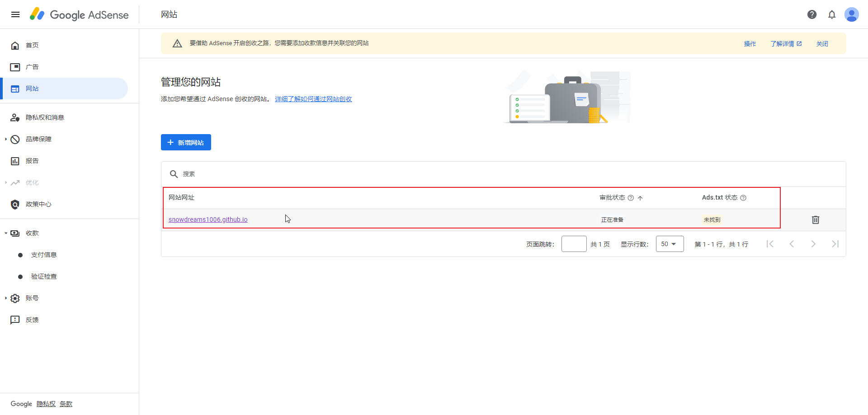Go to 首页 in the sidebar
Viewport: 868px width, 415px height.
[32, 45]
